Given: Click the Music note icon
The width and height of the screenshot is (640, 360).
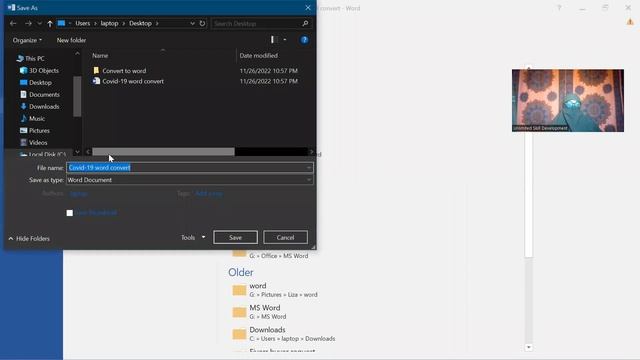Looking at the screenshot, I should click(24, 118).
